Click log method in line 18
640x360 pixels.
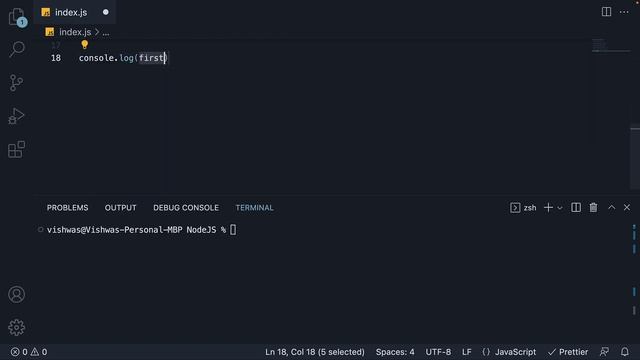click(x=127, y=58)
